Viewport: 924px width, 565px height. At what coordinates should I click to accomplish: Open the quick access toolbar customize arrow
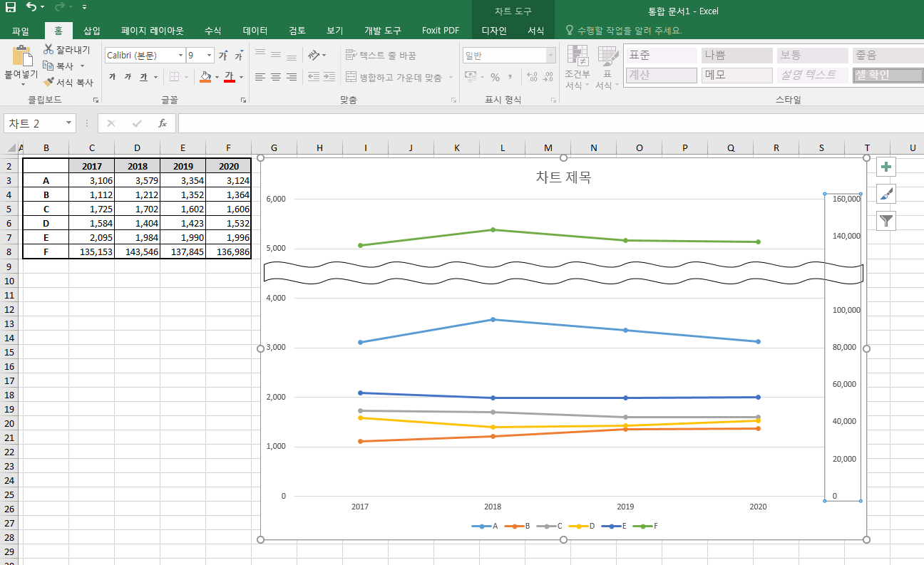(x=84, y=7)
